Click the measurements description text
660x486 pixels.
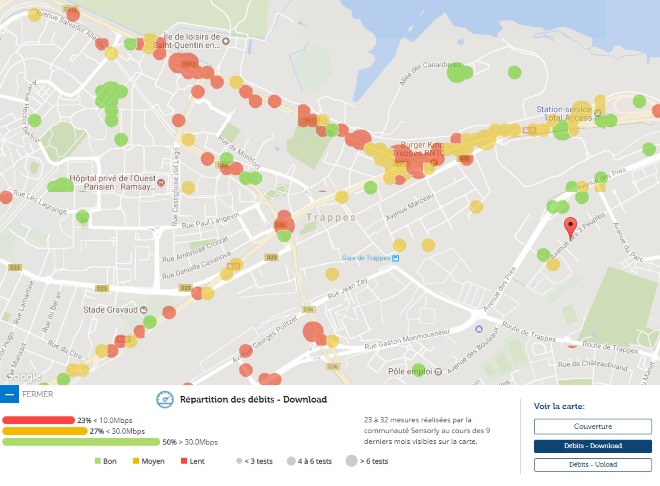pos(427,430)
